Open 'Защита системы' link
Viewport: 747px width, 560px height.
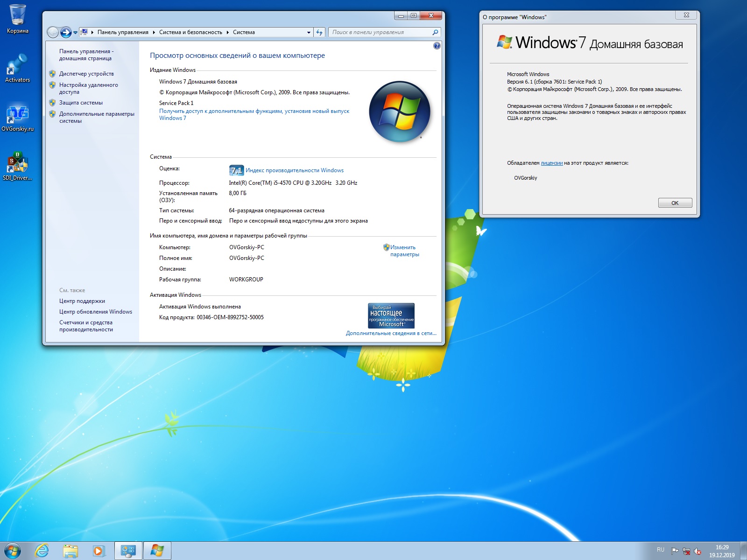[81, 103]
